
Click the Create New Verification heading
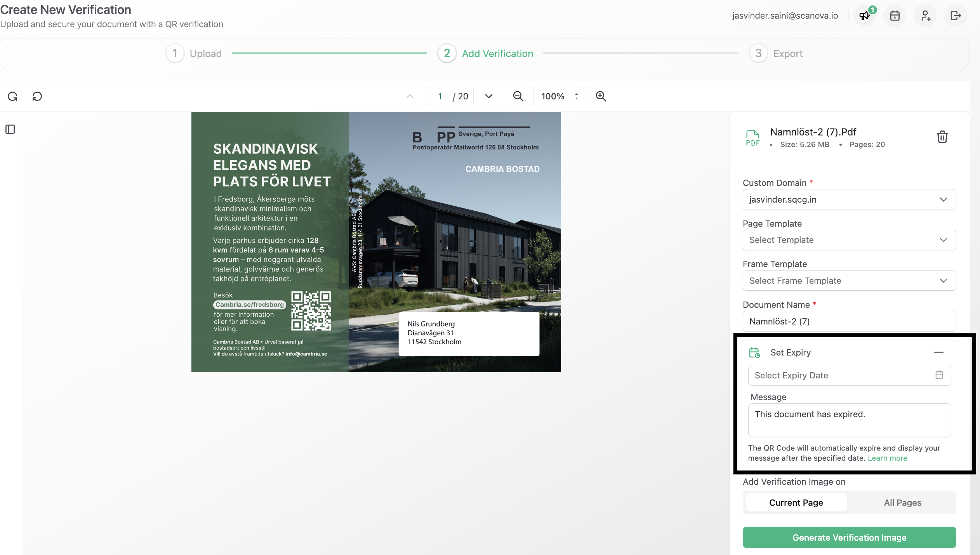(x=66, y=10)
